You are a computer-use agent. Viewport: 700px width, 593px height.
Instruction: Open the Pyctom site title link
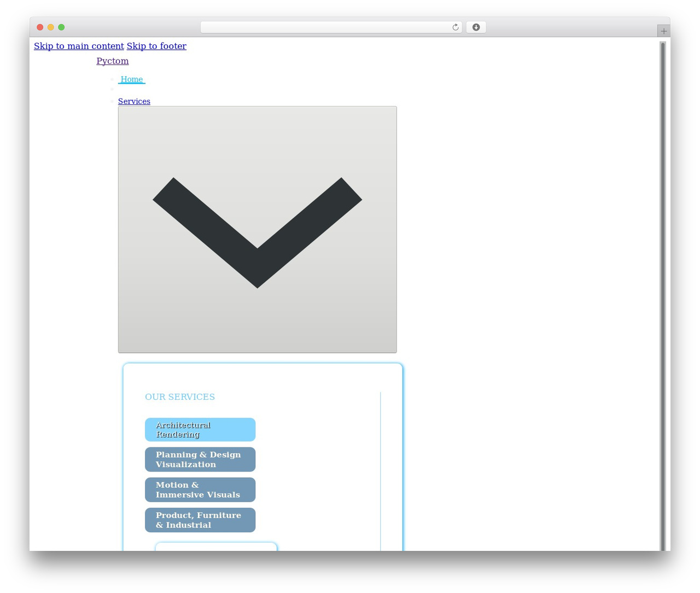(113, 61)
